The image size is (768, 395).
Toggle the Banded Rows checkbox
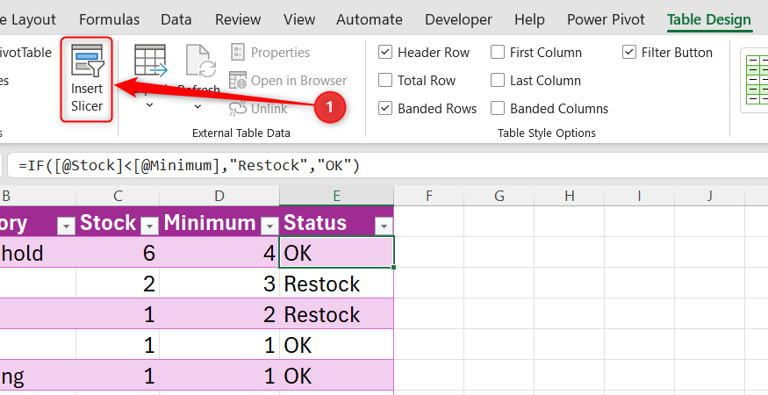pos(385,108)
